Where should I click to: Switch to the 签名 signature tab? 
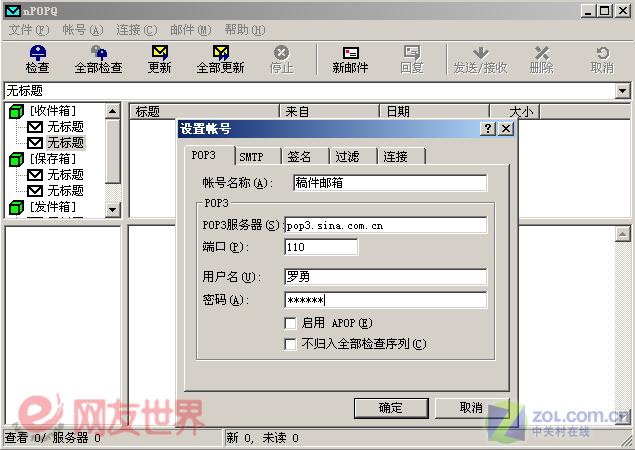point(305,157)
